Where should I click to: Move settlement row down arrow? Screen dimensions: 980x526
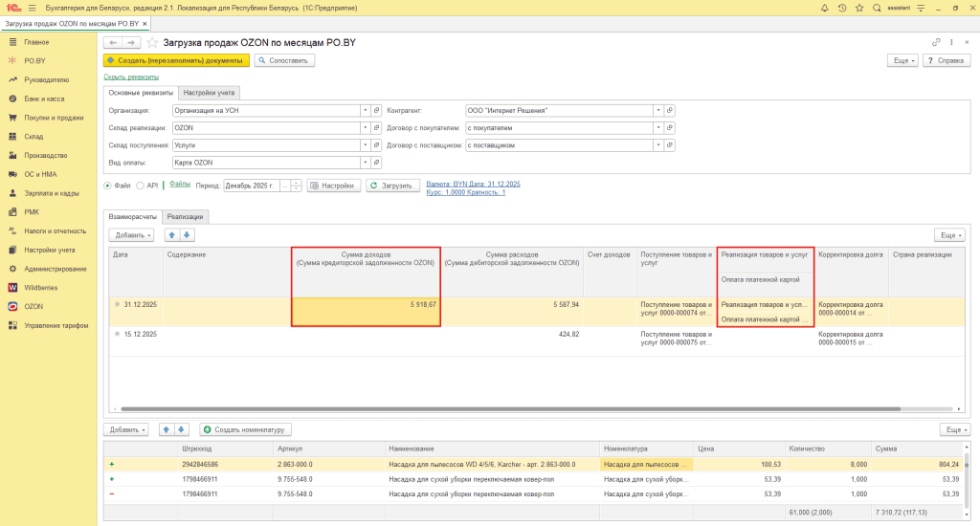(x=187, y=235)
